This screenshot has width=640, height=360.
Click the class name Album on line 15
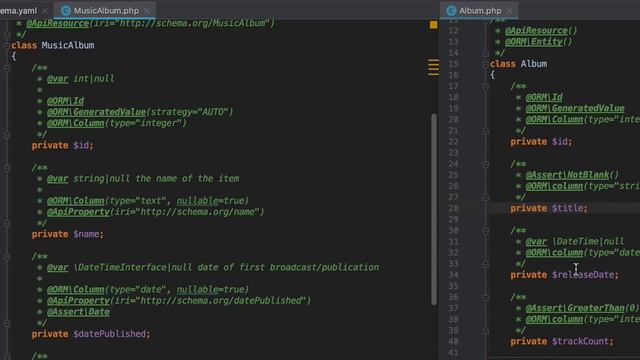(534, 64)
